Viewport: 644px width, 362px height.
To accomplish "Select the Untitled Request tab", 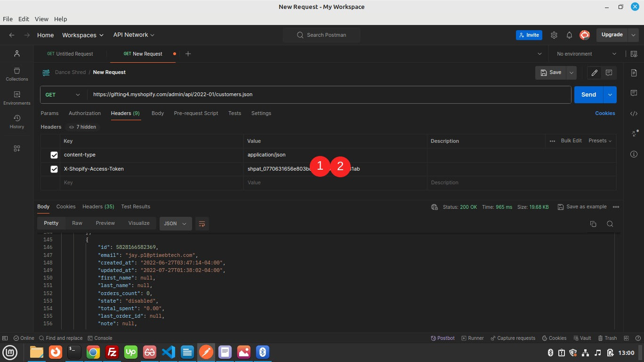I will [x=70, y=54].
